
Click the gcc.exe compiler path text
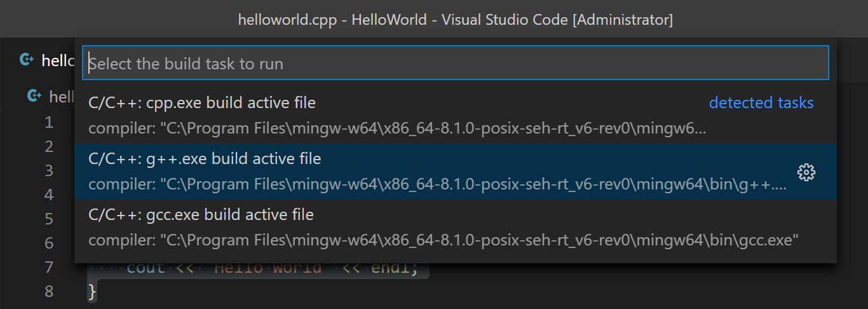(444, 240)
